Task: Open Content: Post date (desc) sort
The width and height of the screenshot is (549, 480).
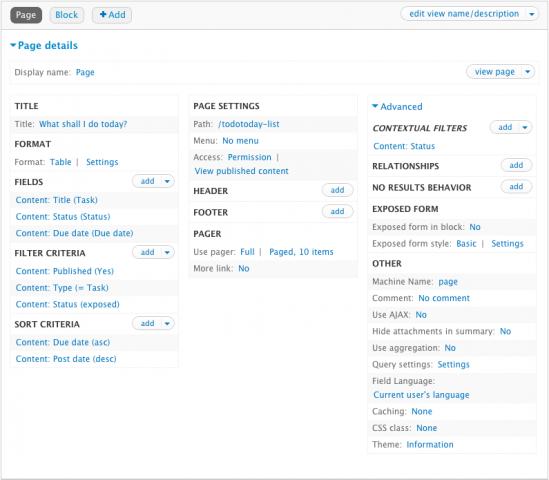Action: click(x=66, y=359)
